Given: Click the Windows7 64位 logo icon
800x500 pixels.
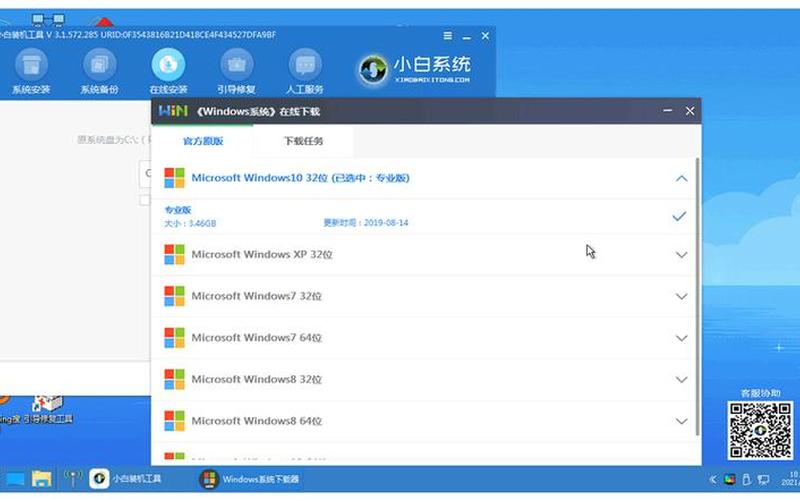Looking at the screenshot, I should [174, 338].
